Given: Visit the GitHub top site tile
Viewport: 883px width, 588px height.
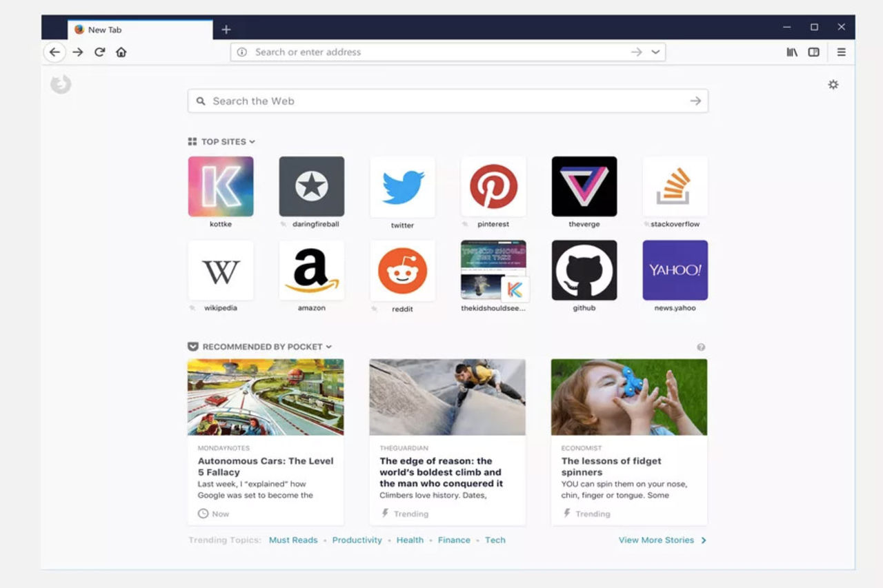Looking at the screenshot, I should (584, 270).
